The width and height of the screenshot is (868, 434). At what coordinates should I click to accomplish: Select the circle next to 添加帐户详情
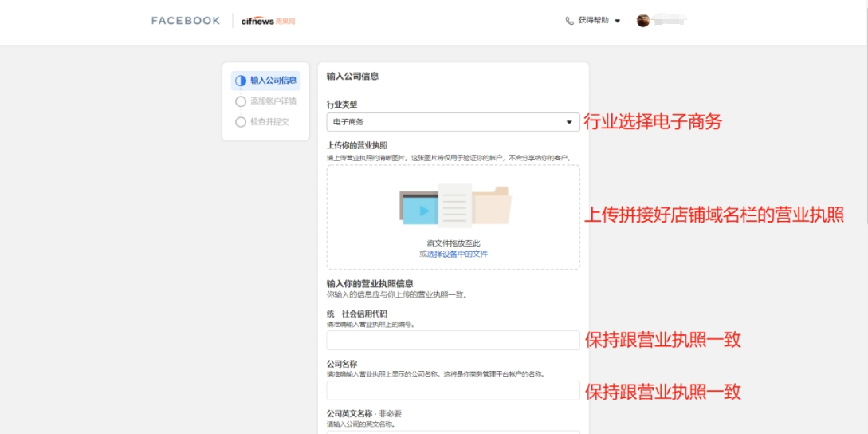click(241, 101)
